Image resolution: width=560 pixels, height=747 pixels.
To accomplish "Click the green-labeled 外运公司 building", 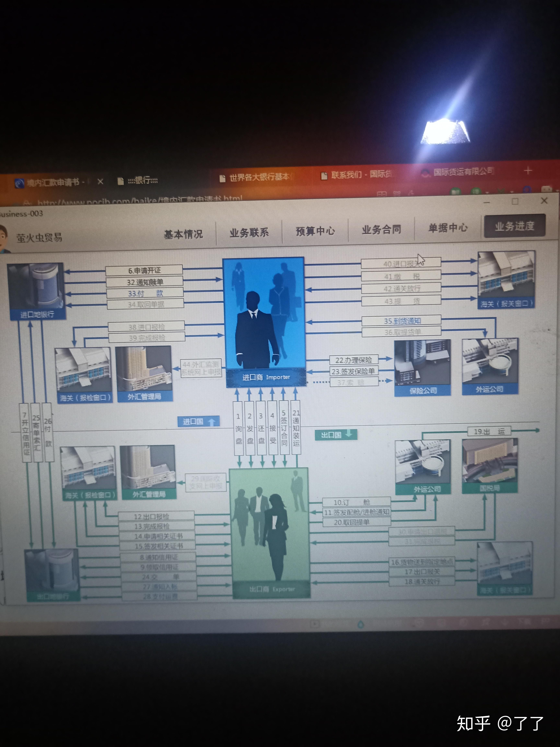I will click(423, 467).
